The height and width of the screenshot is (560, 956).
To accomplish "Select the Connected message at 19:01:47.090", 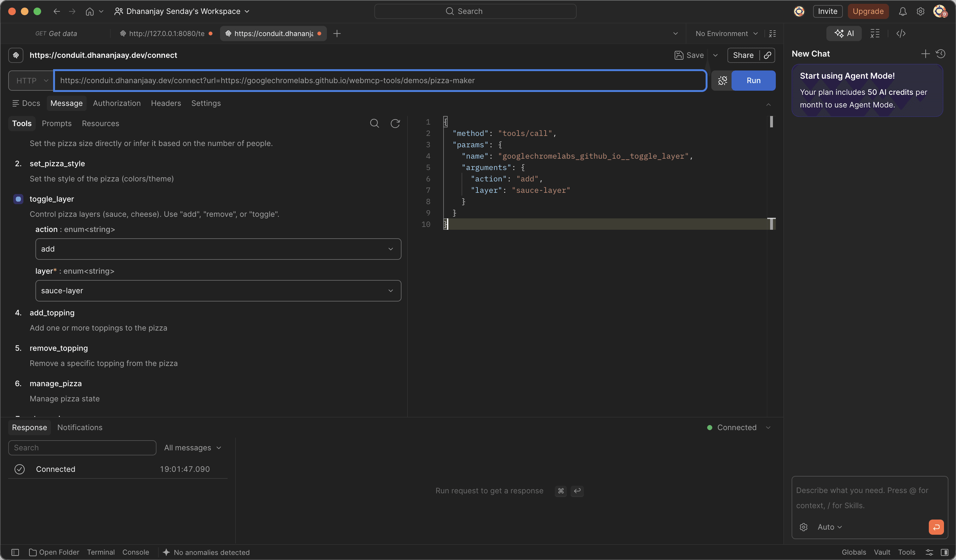I will pos(118,469).
